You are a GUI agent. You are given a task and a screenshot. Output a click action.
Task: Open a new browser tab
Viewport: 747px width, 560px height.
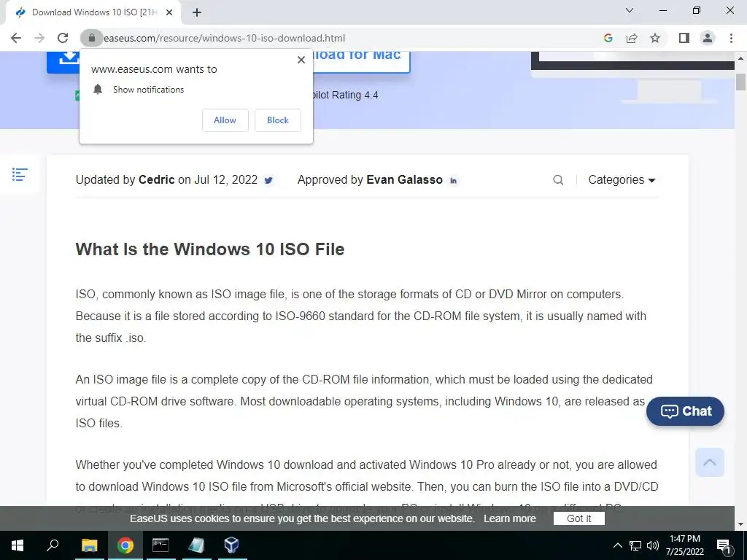pos(197,12)
